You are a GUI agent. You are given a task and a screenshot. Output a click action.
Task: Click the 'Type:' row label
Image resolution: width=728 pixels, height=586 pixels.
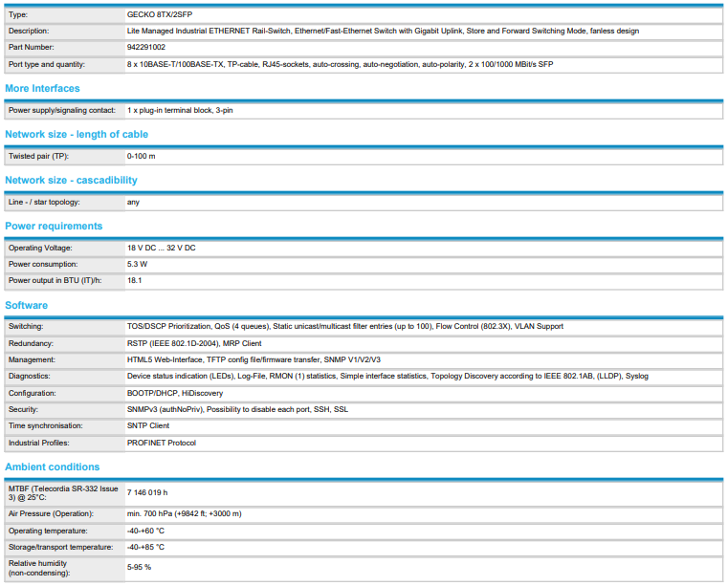pos(17,15)
